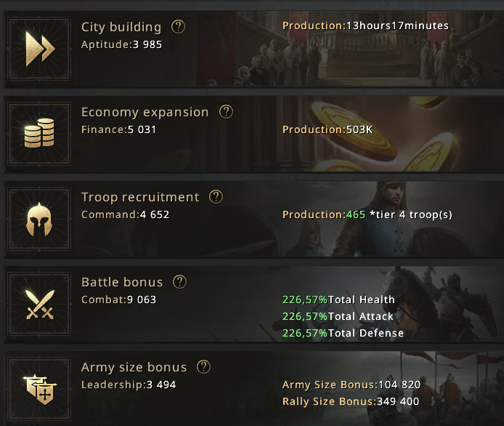Open help tooltip for Army size bonus
Screen dimensions: 504x426
pos(203,367)
